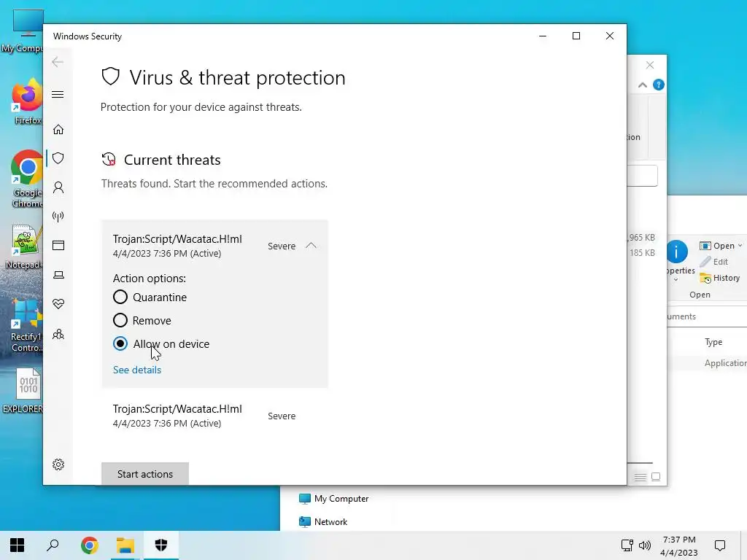Switch to File Explorer in taskbar
Image resolution: width=747 pixels, height=560 pixels.
tap(125, 545)
